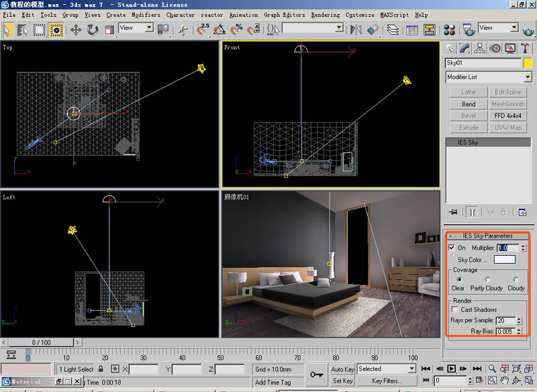Click the Mirror Selected Objects icon
Image resolution: width=537 pixels, height=392 pixels.
pos(356,30)
